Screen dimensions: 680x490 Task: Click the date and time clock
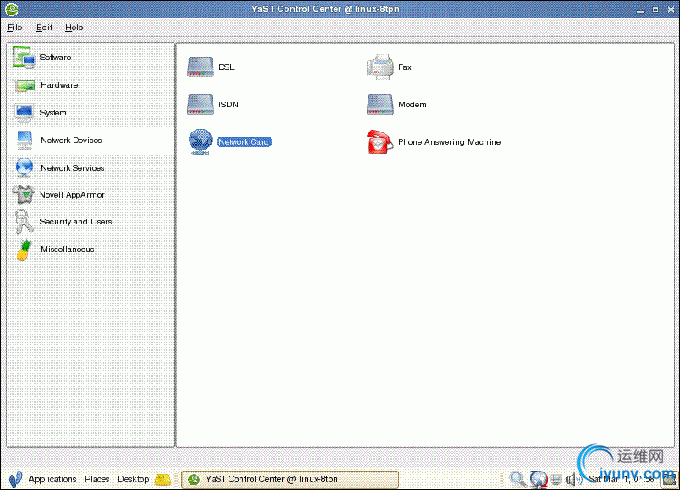[621, 480]
